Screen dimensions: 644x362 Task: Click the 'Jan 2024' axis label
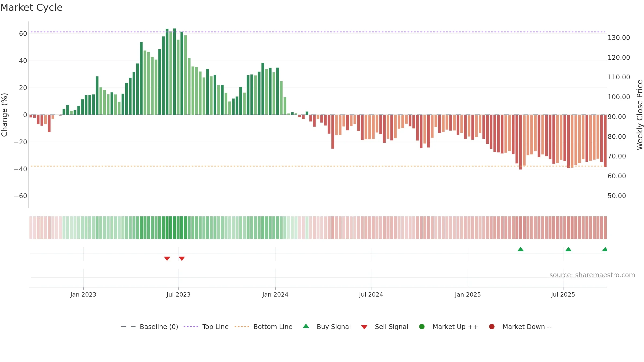tap(275, 294)
